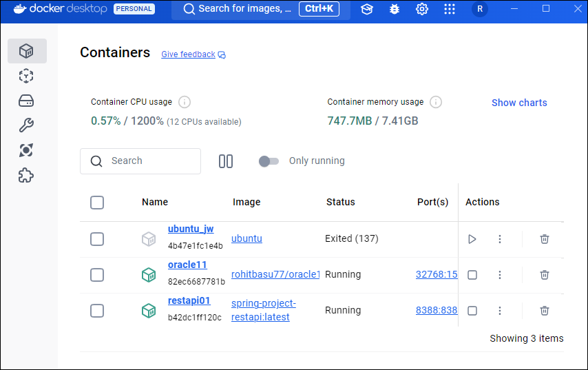
Task: Open Docker Scout sidebar icon
Action: point(26,150)
